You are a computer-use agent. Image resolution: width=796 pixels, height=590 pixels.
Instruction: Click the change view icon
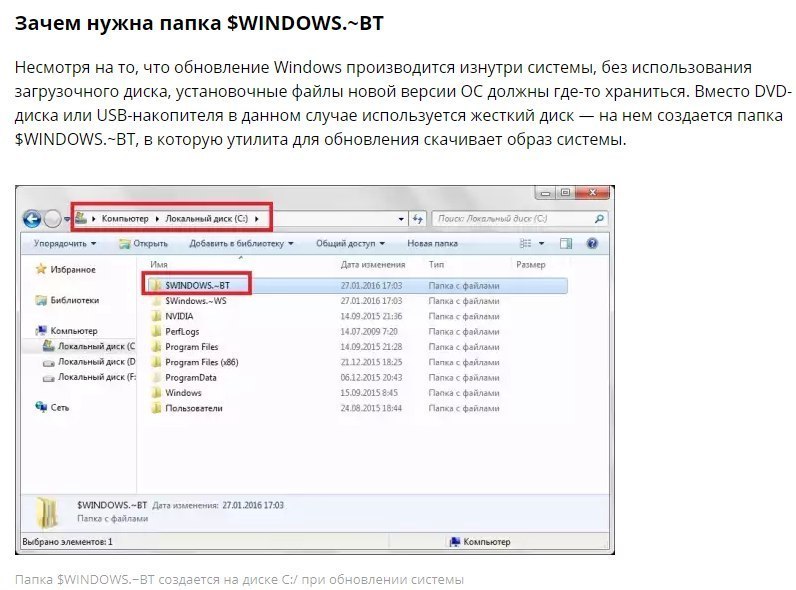click(525, 244)
